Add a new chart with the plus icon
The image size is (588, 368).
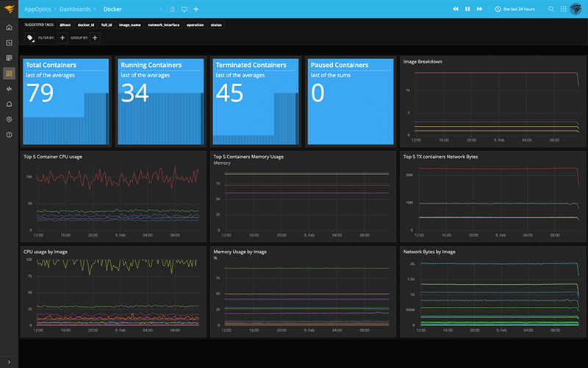click(196, 9)
